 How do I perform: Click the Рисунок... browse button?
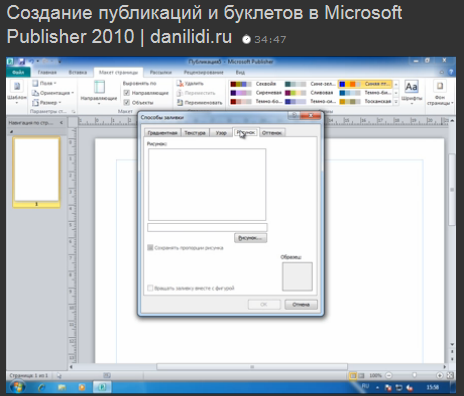[250, 238]
